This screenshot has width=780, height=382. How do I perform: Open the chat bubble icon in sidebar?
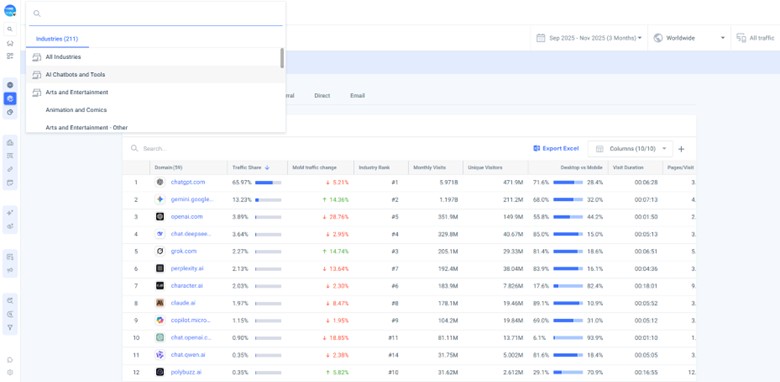tap(10, 359)
